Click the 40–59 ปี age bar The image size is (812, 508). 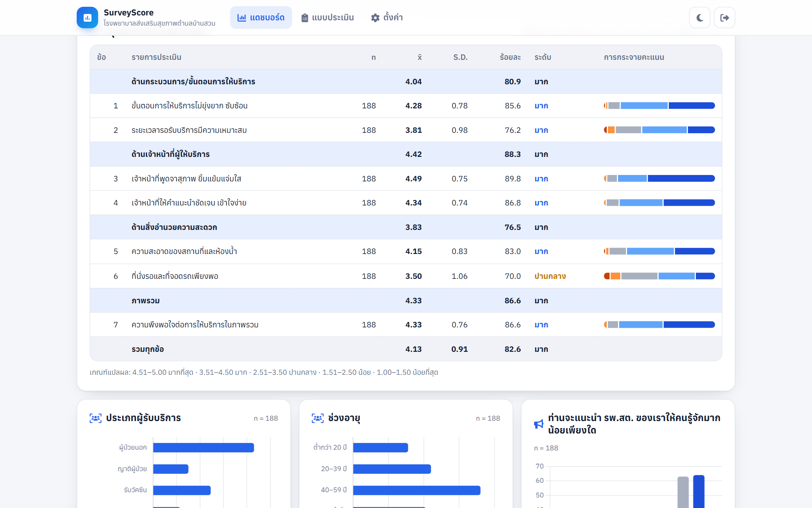click(x=417, y=490)
